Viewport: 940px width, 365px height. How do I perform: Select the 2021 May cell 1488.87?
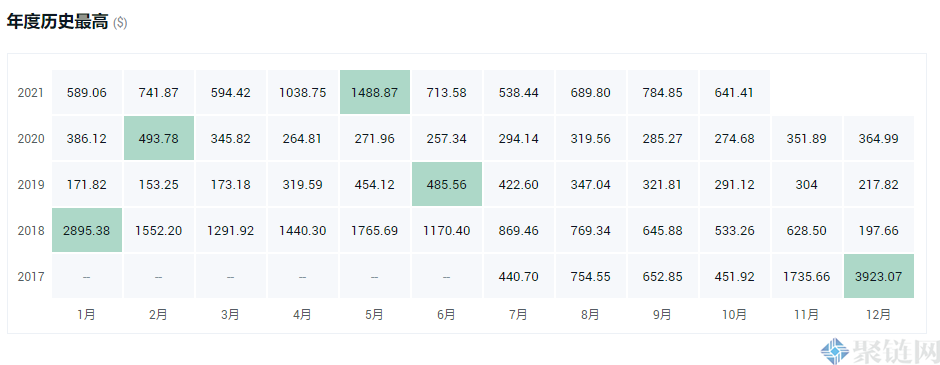(375, 92)
